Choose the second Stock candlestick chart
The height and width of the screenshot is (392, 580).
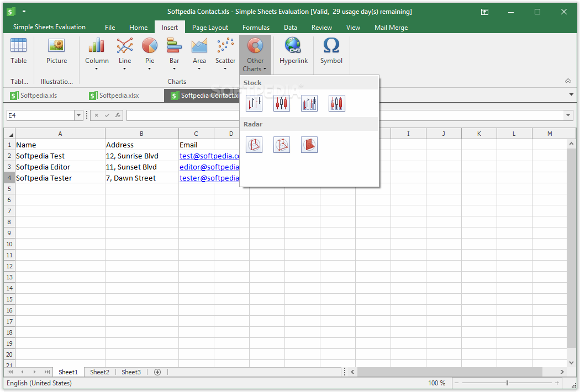pyautogui.click(x=282, y=103)
